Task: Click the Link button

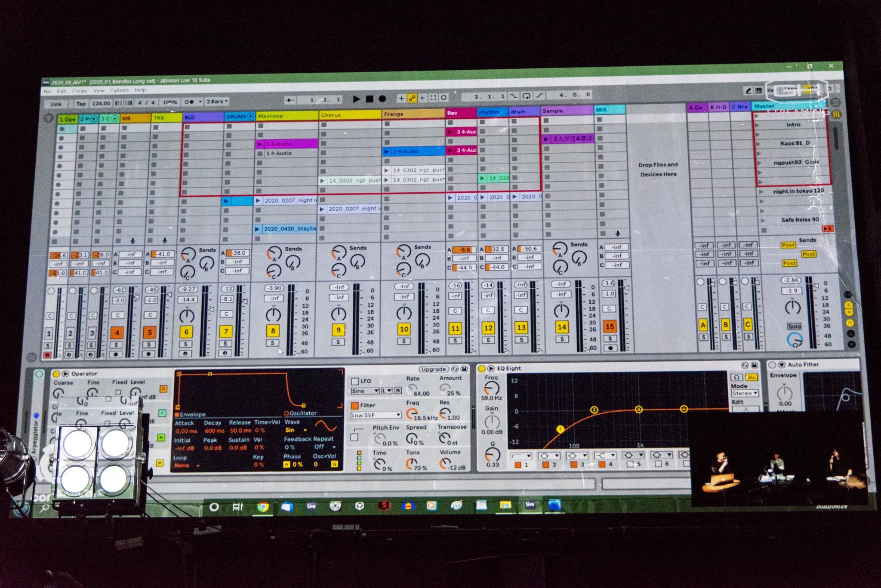Action: pyautogui.click(x=56, y=104)
